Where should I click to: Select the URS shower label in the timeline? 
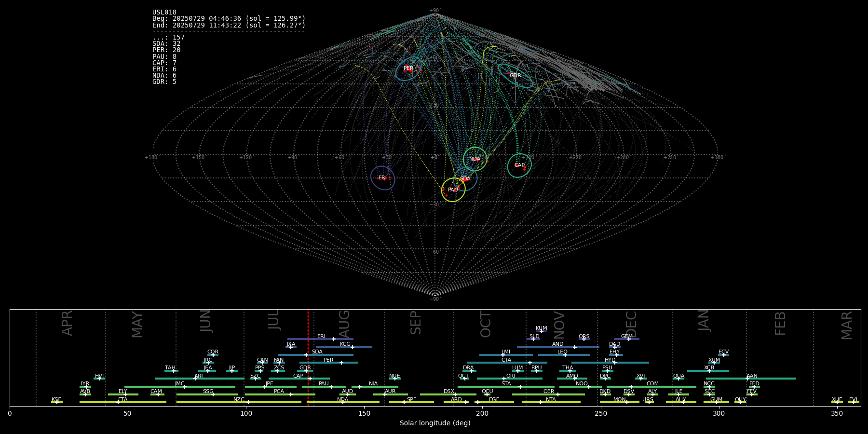[648, 400]
